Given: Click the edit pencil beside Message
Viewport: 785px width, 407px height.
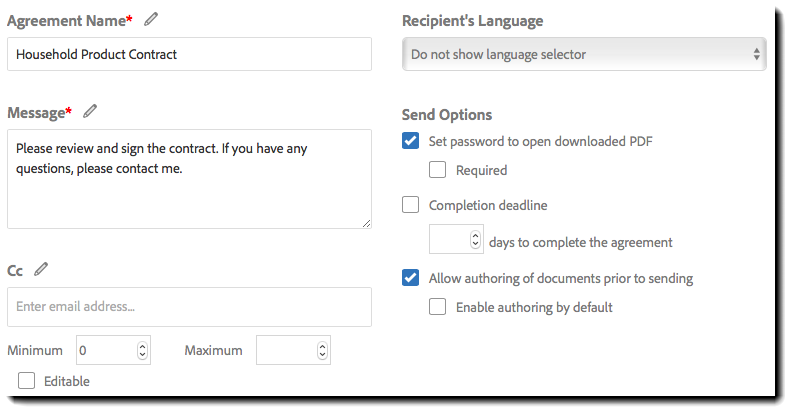Looking at the screenshot, I should pyautogui.click(x=90, y=111).
